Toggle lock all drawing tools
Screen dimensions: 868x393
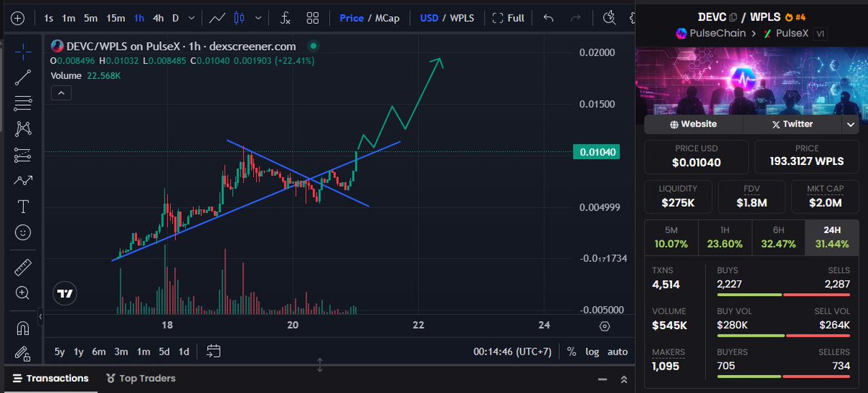(22, 354)
